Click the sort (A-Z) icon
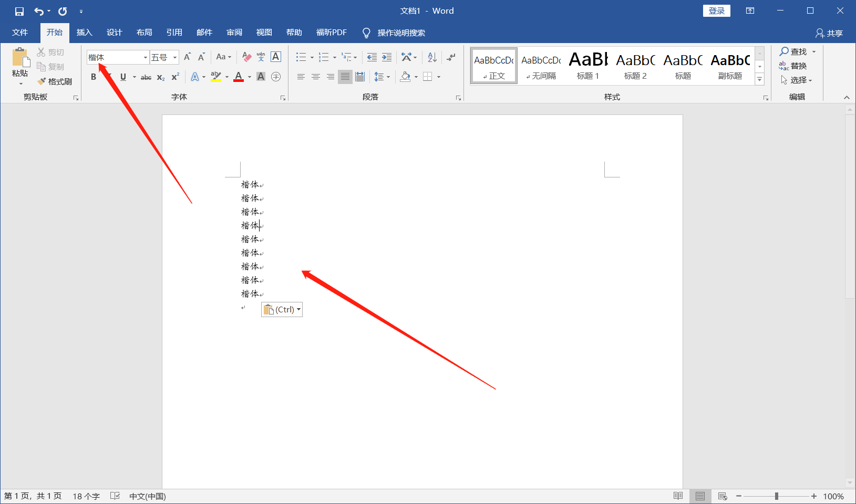 pyautogui.click(x=432, y=57)
